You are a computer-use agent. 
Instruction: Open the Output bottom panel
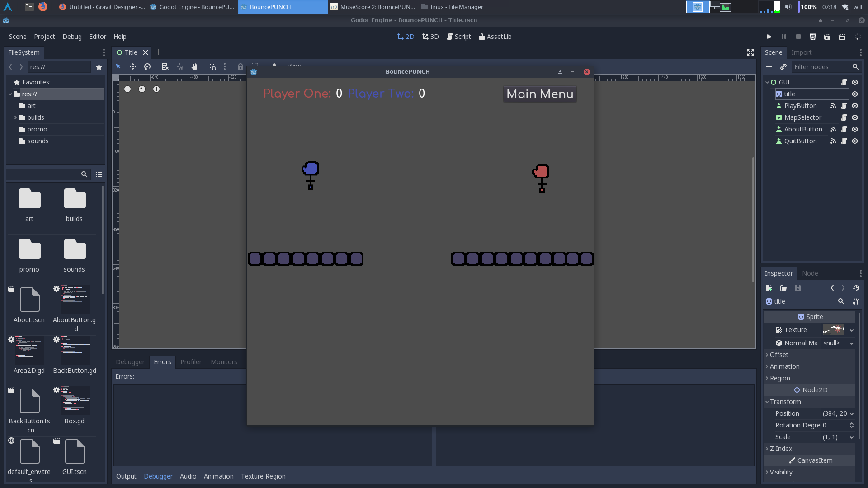(126, 476)
